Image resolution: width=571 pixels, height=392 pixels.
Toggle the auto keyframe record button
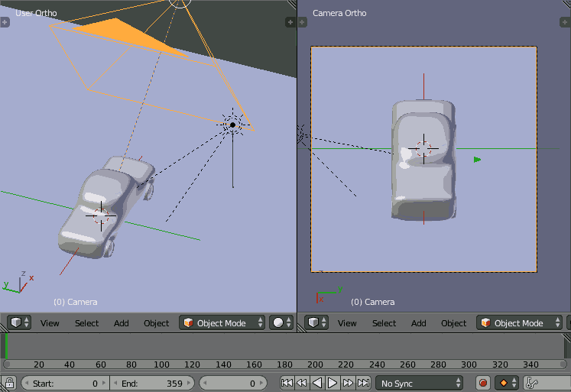coord(483,383)
